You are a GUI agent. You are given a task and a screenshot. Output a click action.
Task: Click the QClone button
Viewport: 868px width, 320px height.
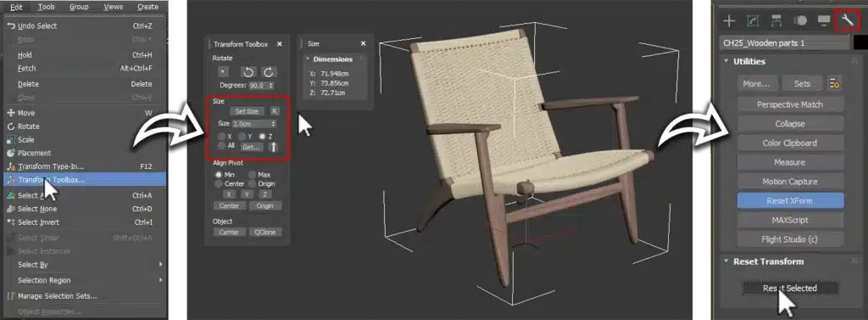pyautogui.click(x=265, y=232)
